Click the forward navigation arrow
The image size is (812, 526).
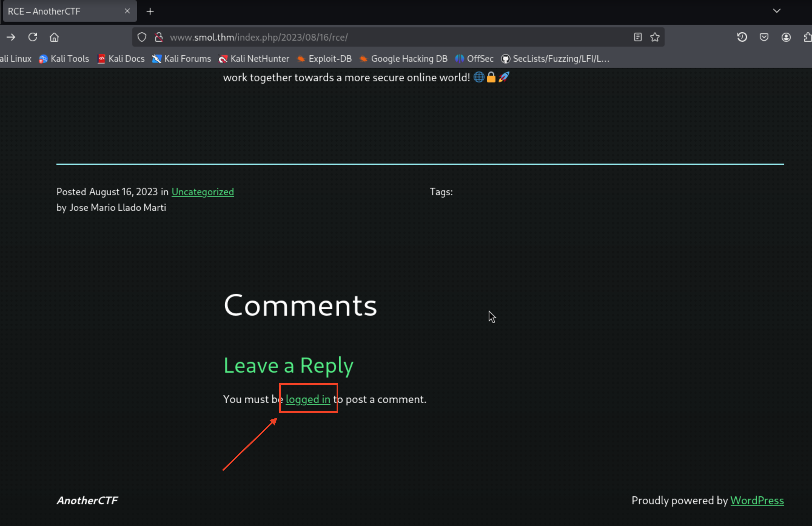click(x=11, y=37)
